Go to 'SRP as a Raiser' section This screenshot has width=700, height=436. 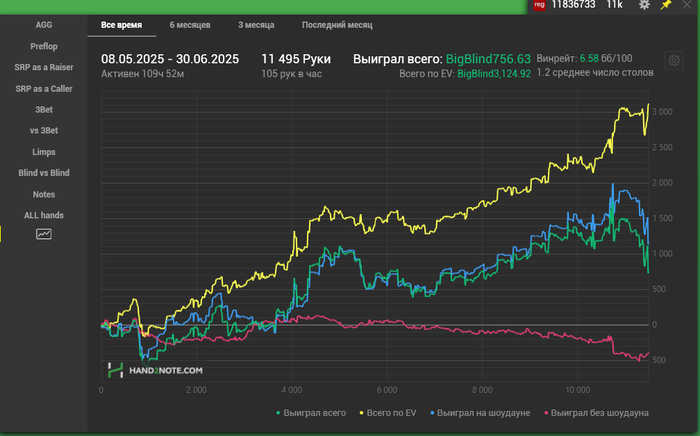click(44, 67)
